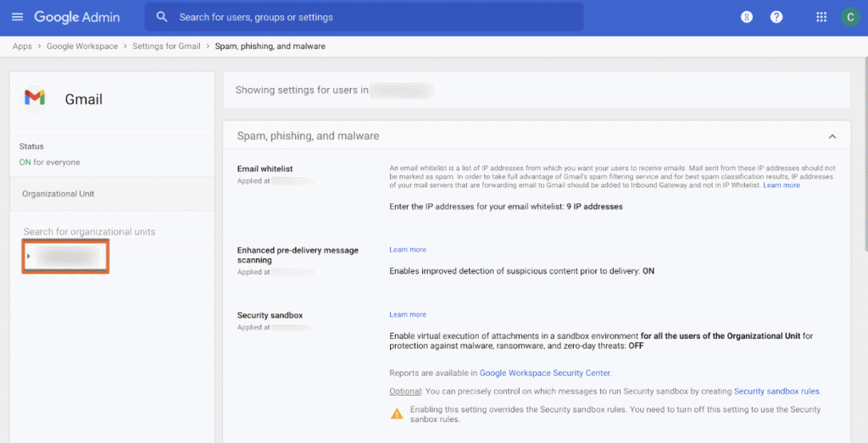Go to Apps in breadcrumb
Image resolution: width=868 pixels, height=443 pixels.
click(22, 47)
